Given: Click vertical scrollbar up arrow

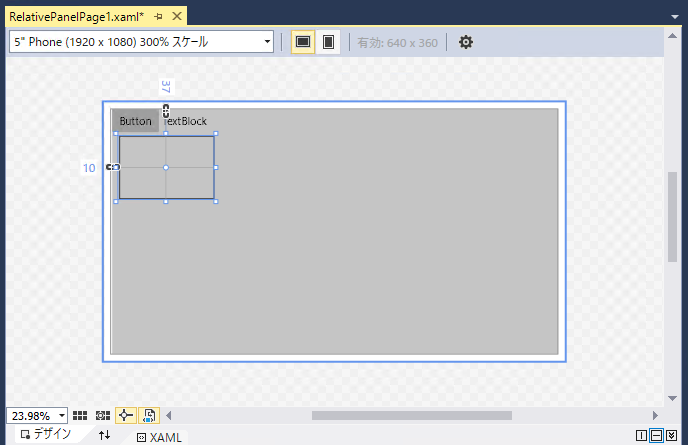Looking at the screenshot, I should (x=673, y=36).
